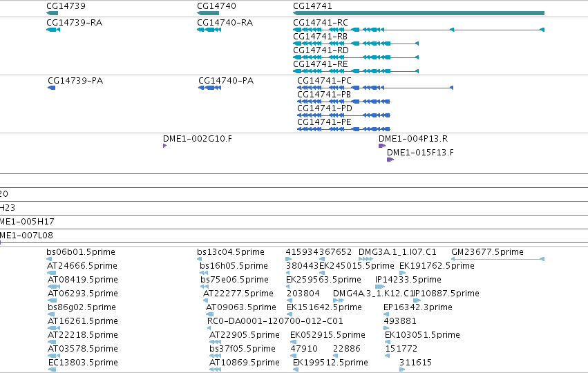Click EST bs86g02.5prime
Image resolution: width=588 pixels, height=373 pixels.
(82, 307)
